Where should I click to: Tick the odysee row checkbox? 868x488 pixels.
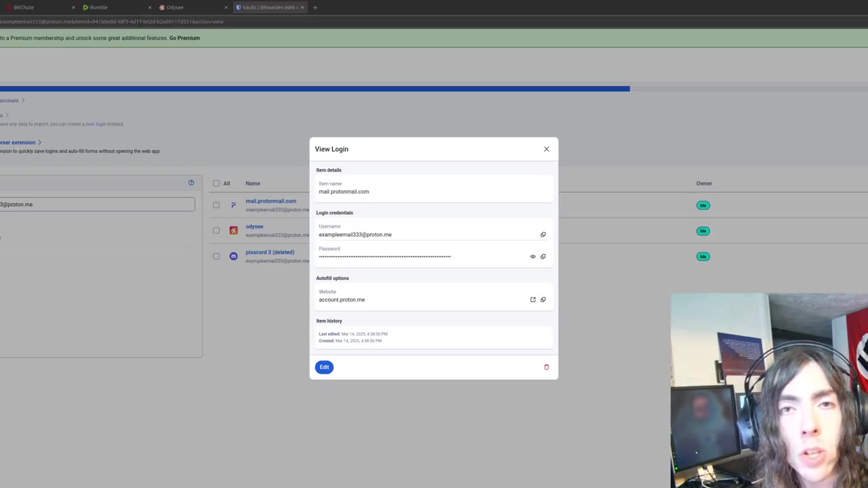coord(216,230)
